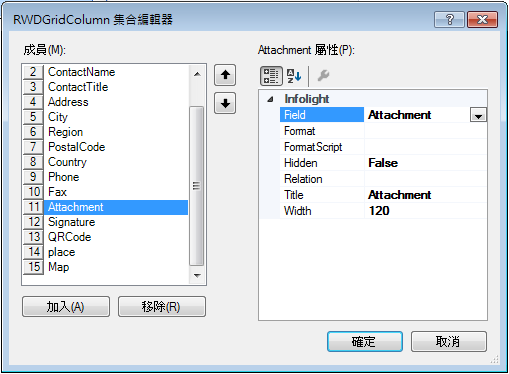Click the dialog help question mark button
This screenshot has height=374, width=509.
coord(449,20)
